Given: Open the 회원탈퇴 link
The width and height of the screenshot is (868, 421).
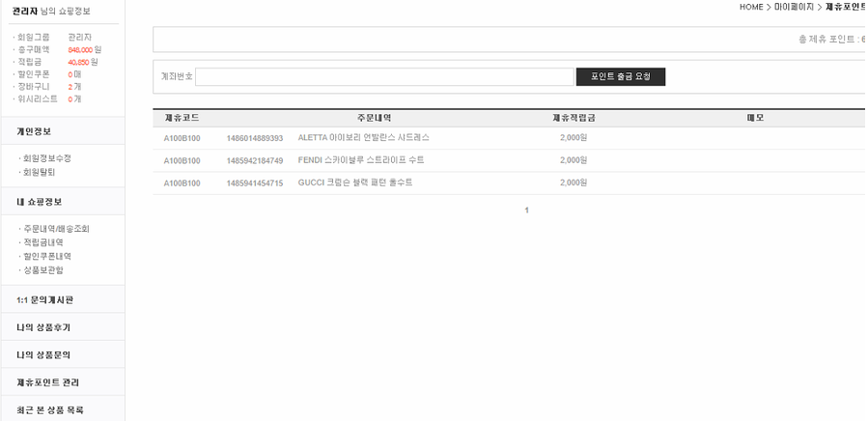Looking at the screenshot, I should click(x=40, y=172).
